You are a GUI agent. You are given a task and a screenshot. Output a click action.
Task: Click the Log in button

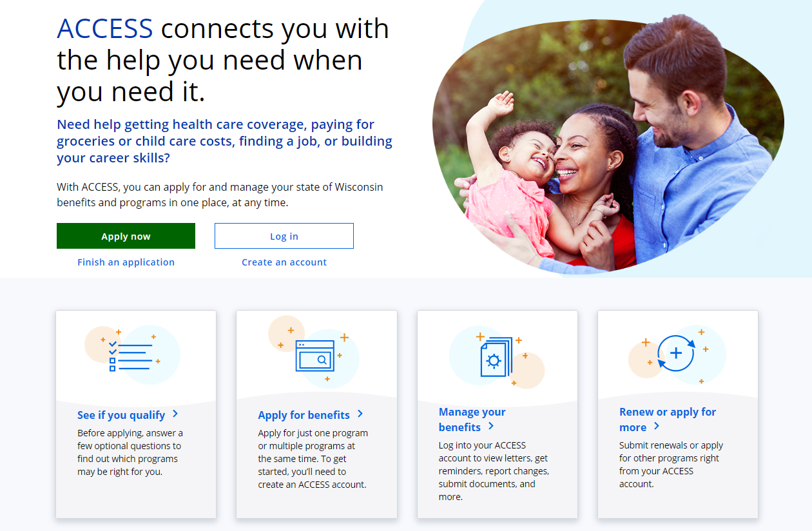(284, 236)
